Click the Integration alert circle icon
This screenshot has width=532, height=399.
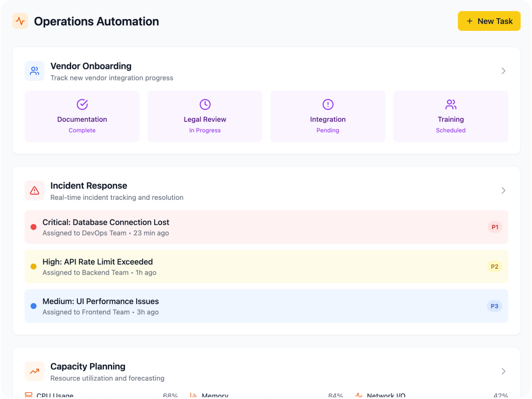click(328, 104)
